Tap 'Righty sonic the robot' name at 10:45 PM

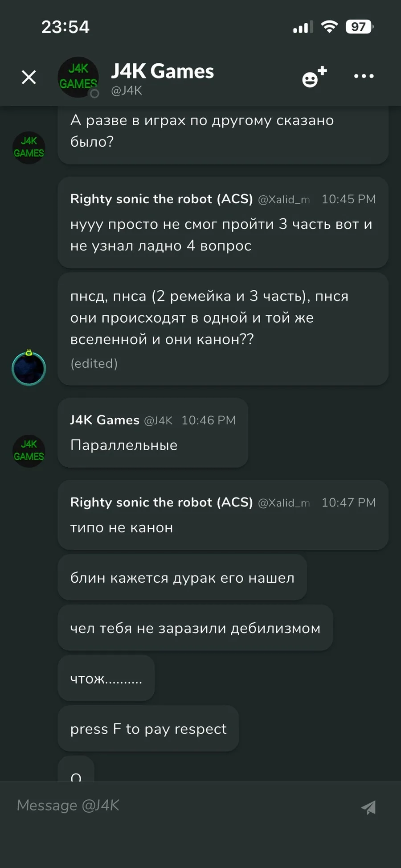pos(161,199)
